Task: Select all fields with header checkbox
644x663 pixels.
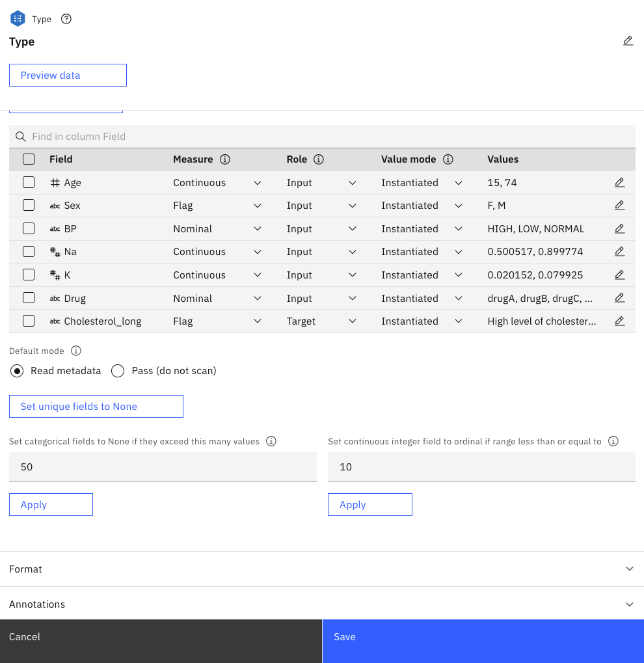Action: [29, 159]
